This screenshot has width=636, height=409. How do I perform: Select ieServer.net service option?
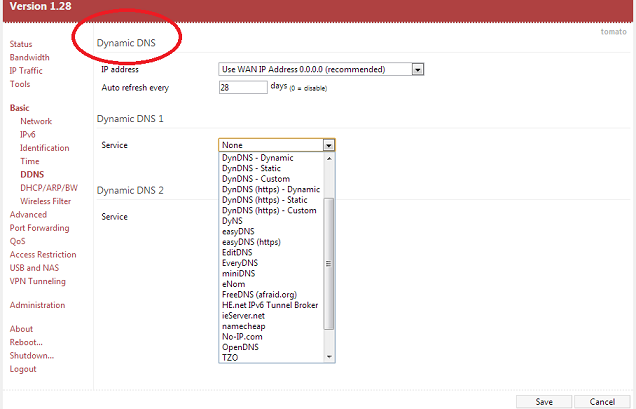pyautogui.click(x=271, y=316)
